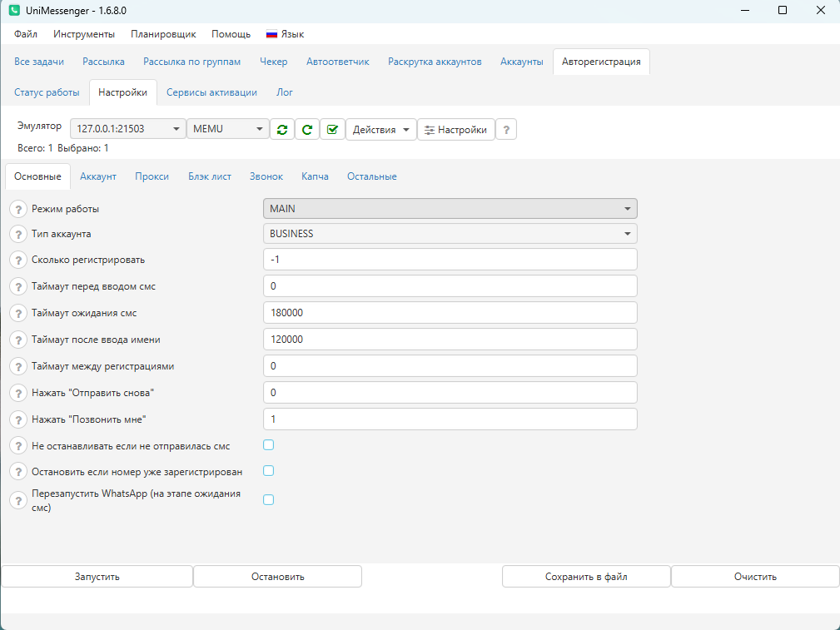The height and width of the screenshot is (630, 840).
Task: Open the Помощь menu
Action: pyautogui.click(x=231, y=34)
